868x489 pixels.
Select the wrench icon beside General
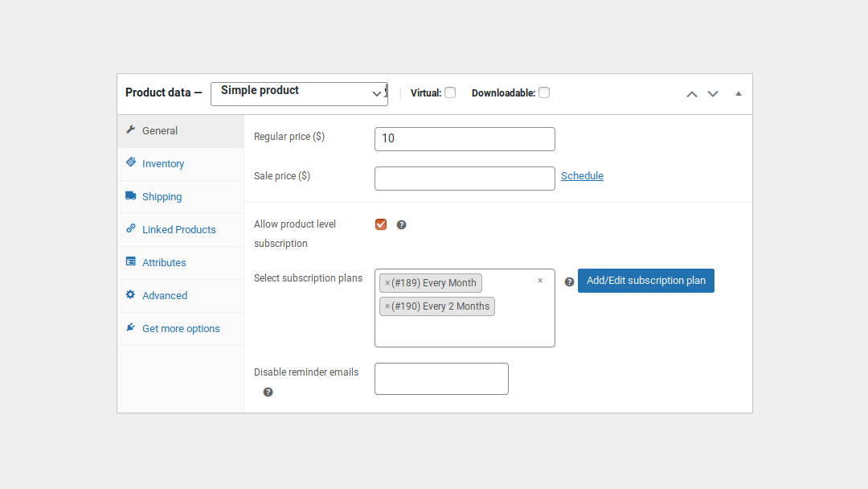click(130, 129)
